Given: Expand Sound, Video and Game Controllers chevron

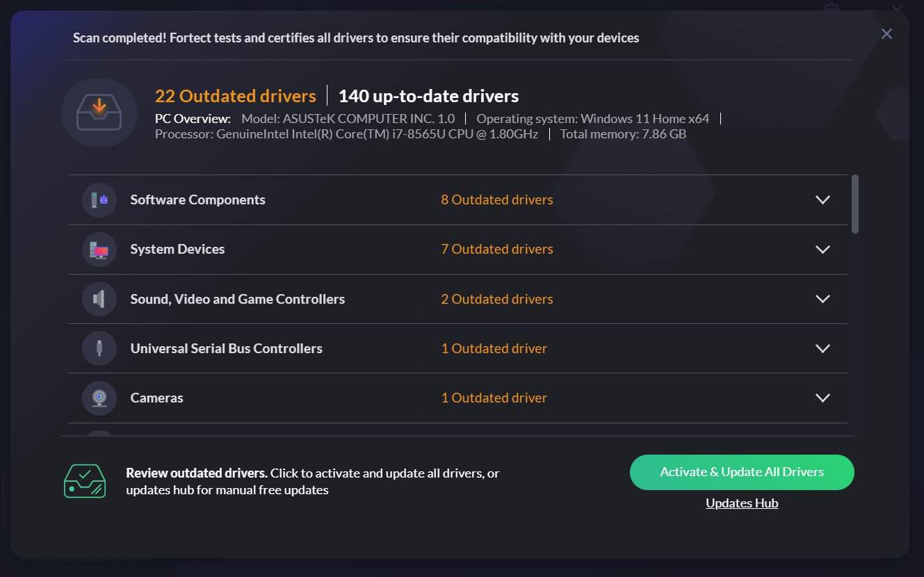Looking at the screenshot, I should coord(822,299).
